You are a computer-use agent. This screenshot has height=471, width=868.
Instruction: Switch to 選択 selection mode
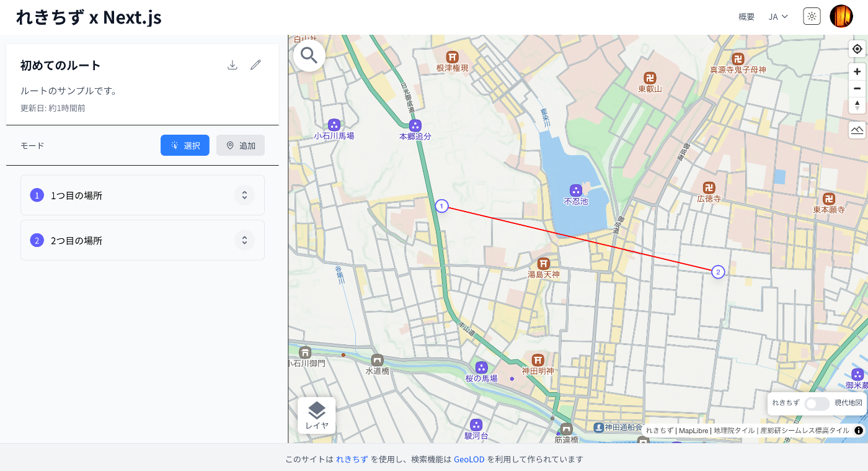click(185, 145)
